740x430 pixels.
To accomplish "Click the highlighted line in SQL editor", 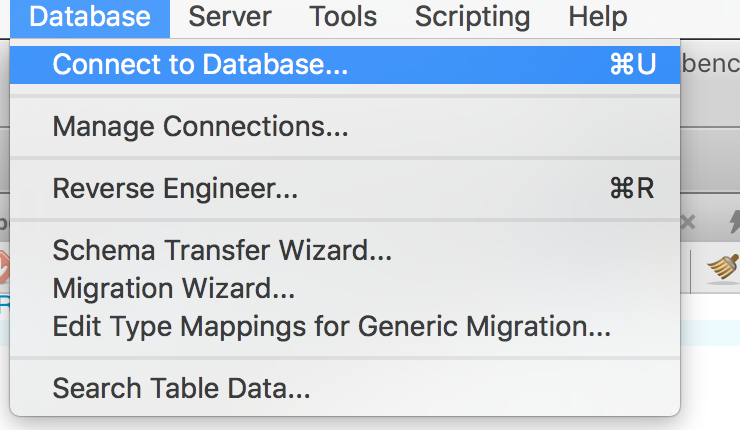I will tap(710, 332).
